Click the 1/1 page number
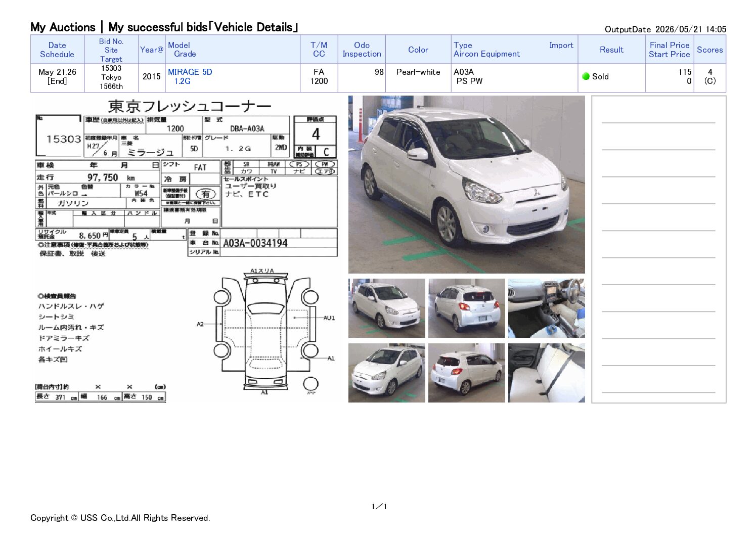Screen dimensions: 756x535 coord(379,507)
